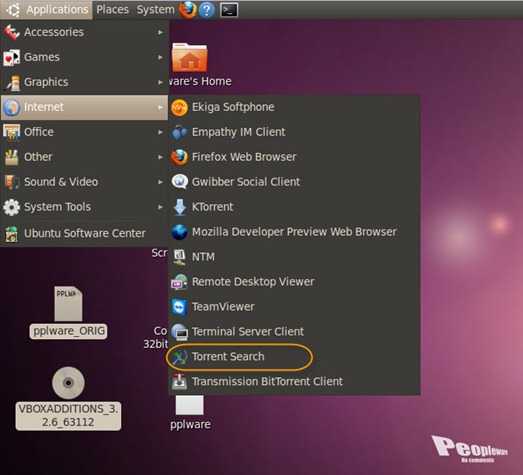The image size is (523, 475).
Task: Click the Remote Desktop Viewer icon
Action: point(179,282)
